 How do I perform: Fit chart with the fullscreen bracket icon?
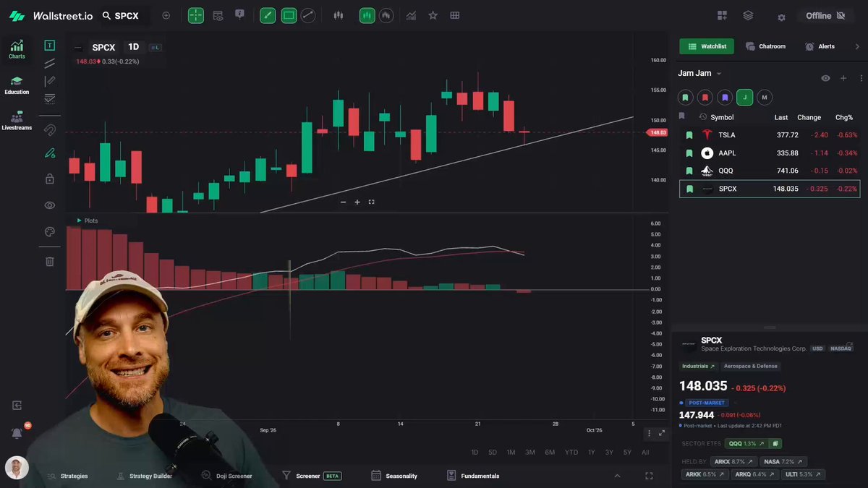tap(371, 202)
